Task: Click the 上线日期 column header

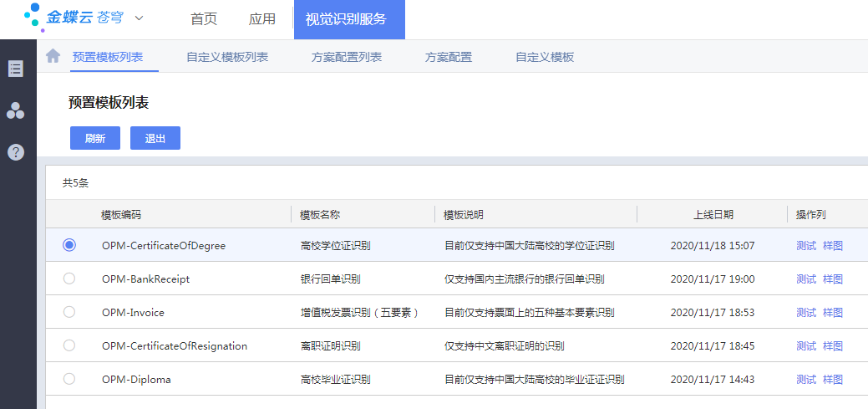Action: [x=713, y=215]
